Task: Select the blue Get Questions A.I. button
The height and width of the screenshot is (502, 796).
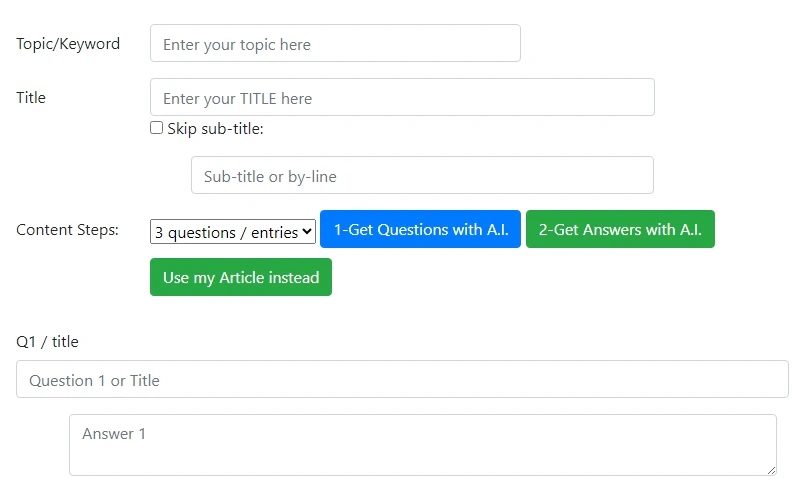Action: [420, 230]
